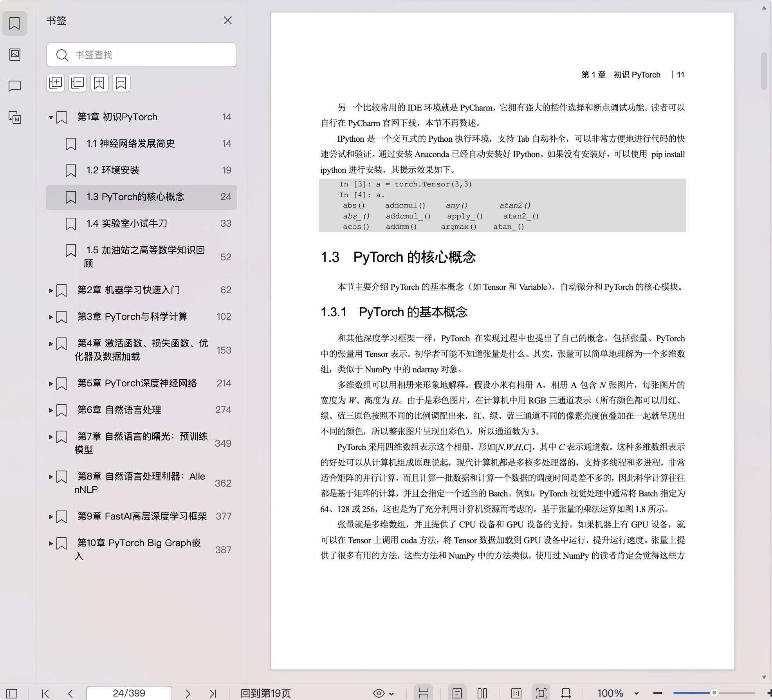Expand 第5章 PyTorch深度神经网络 bookmark
Image resolution: width=772 pixels, height=700 pixels.
51,383
